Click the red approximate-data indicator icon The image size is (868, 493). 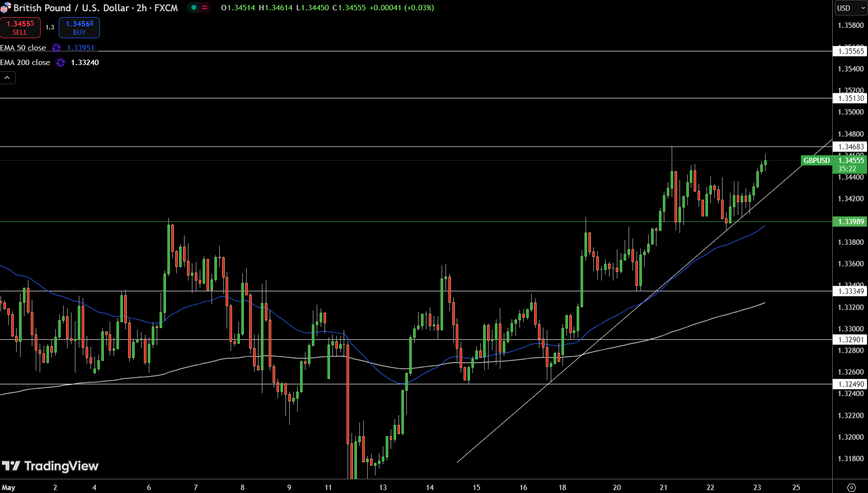coord(205,7)
